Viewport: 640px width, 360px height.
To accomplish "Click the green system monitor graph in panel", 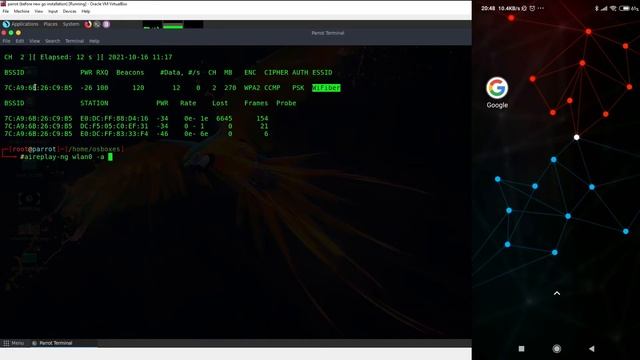I will click(x=173, y=25).
